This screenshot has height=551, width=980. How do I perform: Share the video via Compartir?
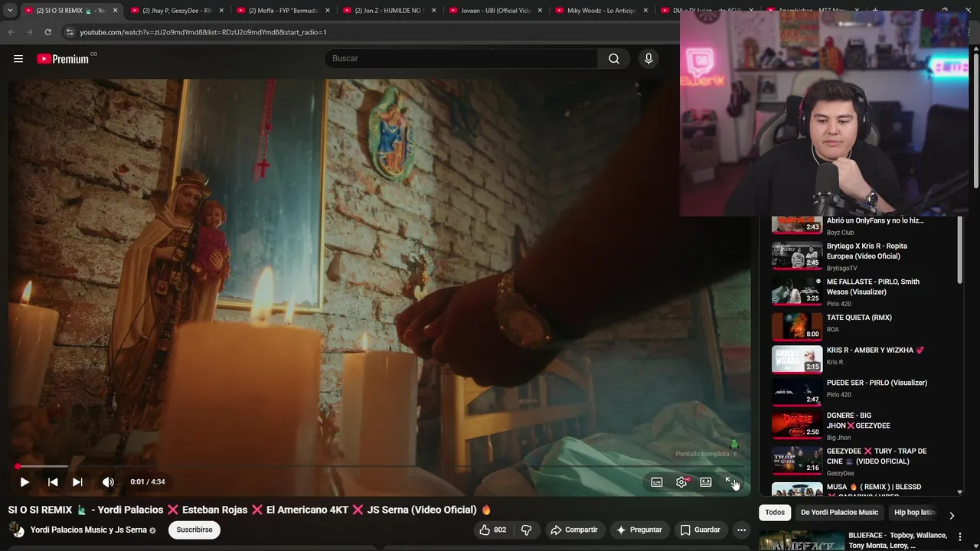[574, 530]
